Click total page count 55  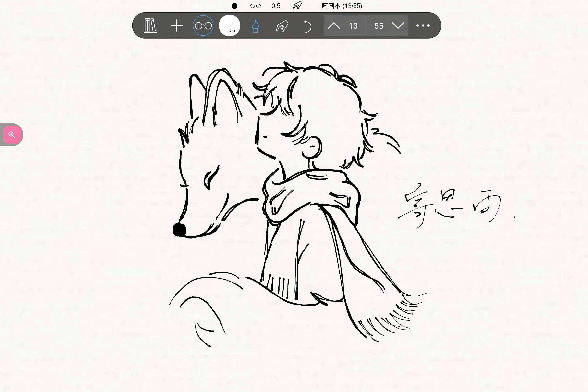379,26
